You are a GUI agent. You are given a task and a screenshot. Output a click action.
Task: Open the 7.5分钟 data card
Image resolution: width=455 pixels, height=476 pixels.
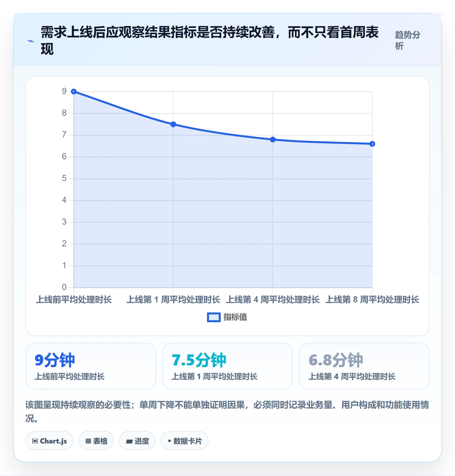point(227,366)
